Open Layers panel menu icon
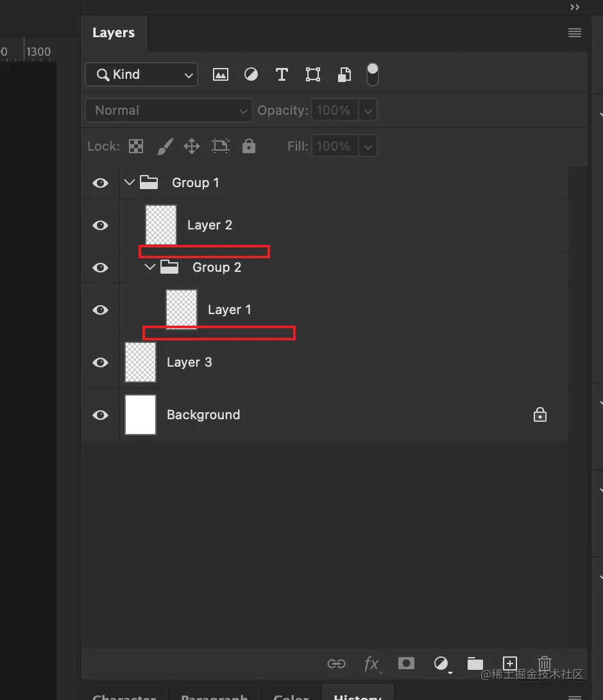 [x=574, y=33]
